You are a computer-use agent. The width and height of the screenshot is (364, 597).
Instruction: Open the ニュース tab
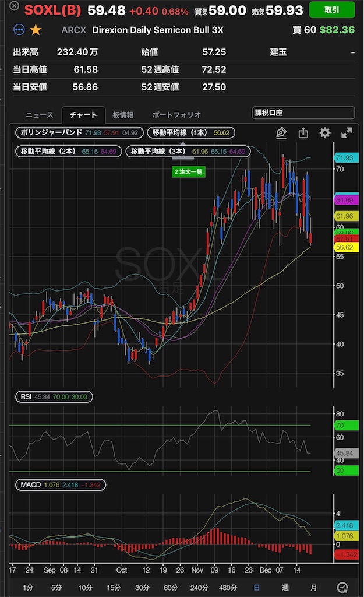40,115
